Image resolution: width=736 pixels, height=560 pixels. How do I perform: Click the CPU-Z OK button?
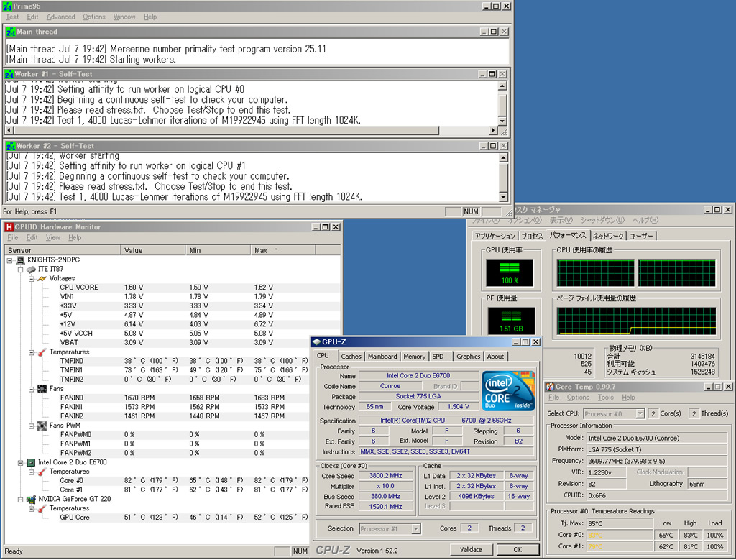pos(517,550)
